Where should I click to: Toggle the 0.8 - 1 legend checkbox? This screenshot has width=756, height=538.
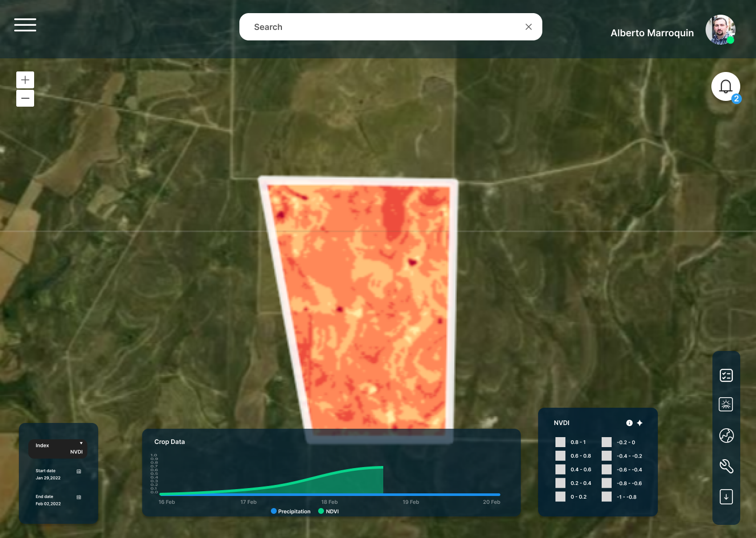[561, 442]
